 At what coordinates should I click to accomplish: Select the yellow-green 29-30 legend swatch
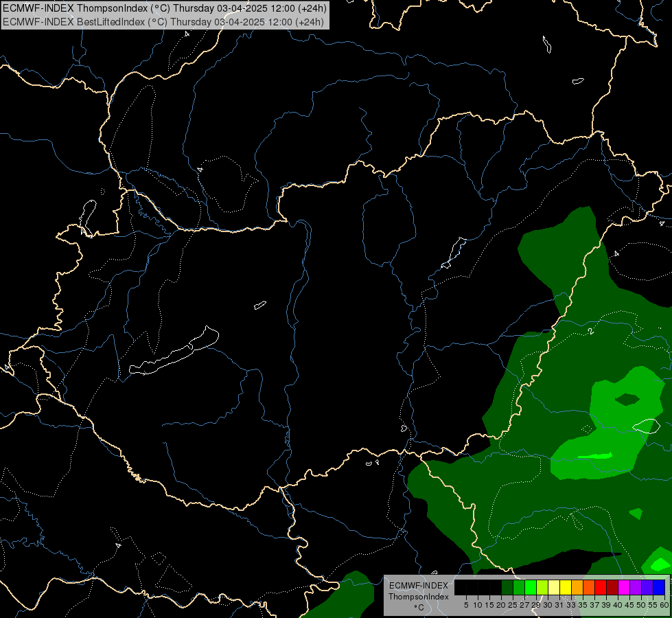coord(542,587)
